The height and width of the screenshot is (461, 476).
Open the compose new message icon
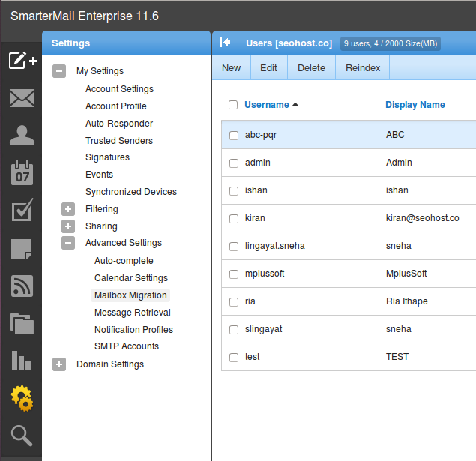click(x=22, y=61)
